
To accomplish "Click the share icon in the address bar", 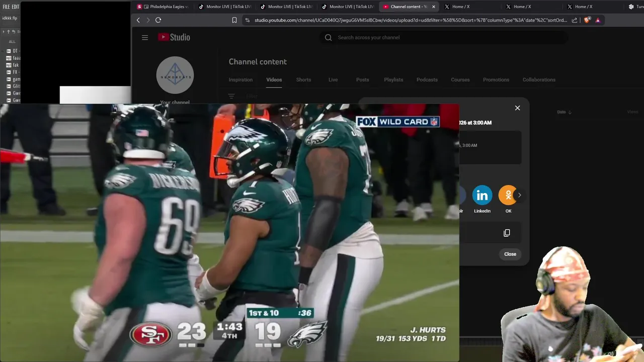I will point(575,20).
